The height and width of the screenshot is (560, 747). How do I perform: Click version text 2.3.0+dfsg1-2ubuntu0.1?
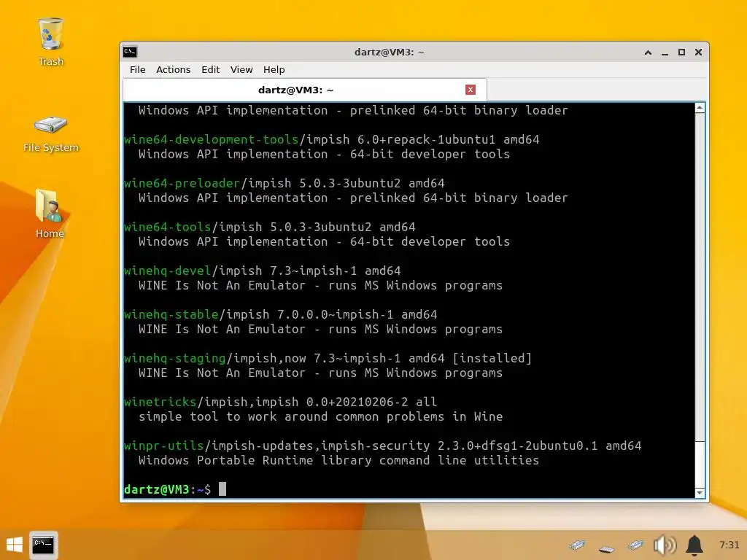pyautogui.click(x=517, y=446)
